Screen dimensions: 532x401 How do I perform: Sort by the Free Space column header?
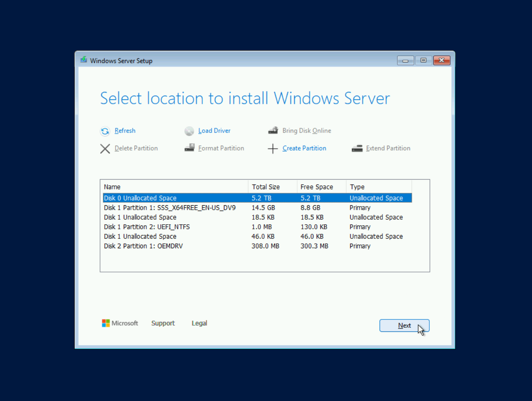[x=321, y=187]
